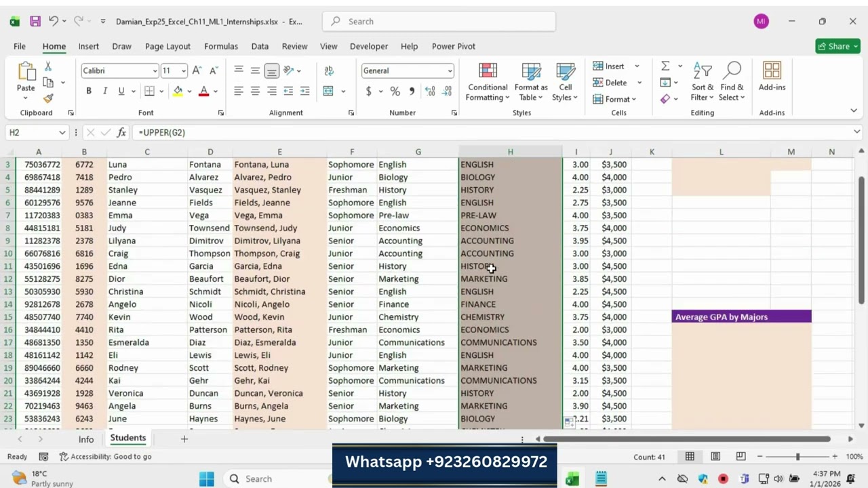This screenshot has width=868, height=488.
Task: Click the Cut scissors icon
Action: coord(47,66)
